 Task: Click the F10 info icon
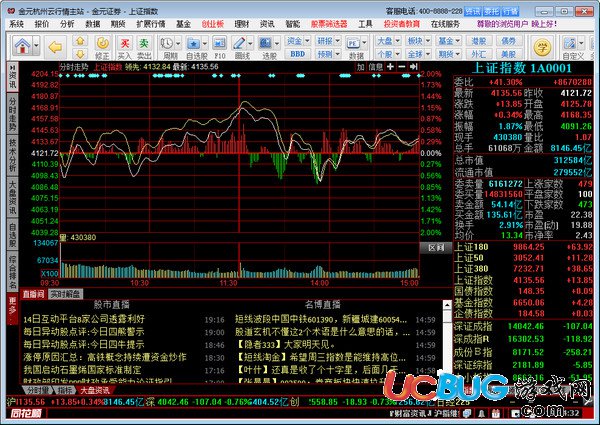point(219,43)
